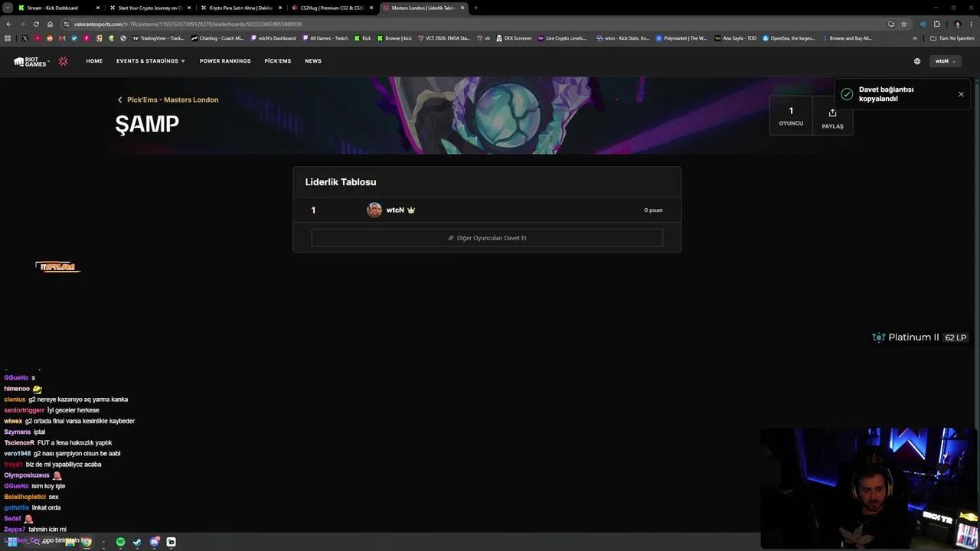Click the browser home button
Image resolution: width=980 pixels, height=551 pixels.
click(x=50, y=24)
